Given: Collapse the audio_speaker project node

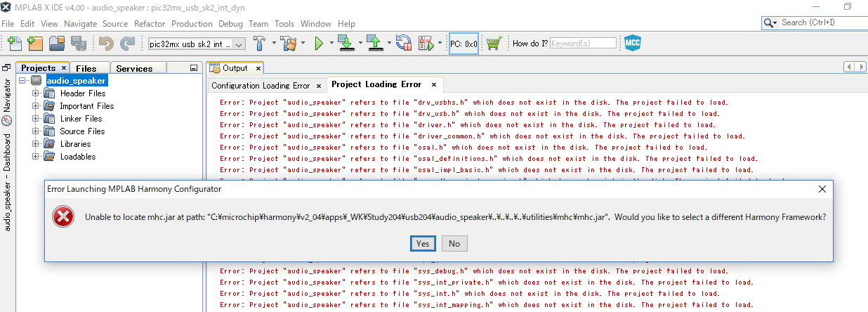Looking at the screenshot, I should tap(23, 81).
